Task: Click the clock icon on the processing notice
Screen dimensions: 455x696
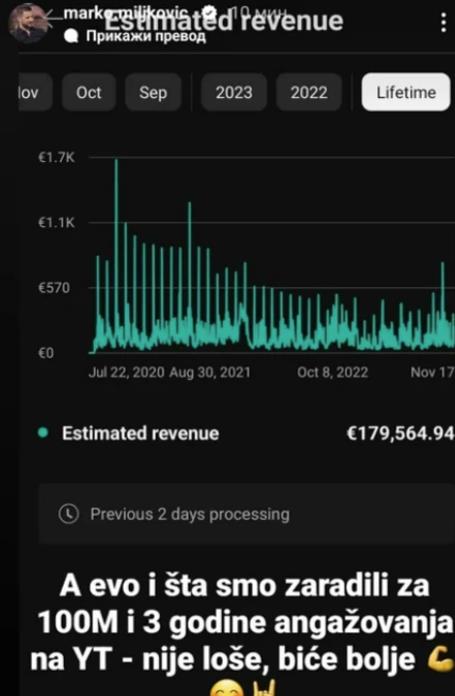Action: pos(68,514)
